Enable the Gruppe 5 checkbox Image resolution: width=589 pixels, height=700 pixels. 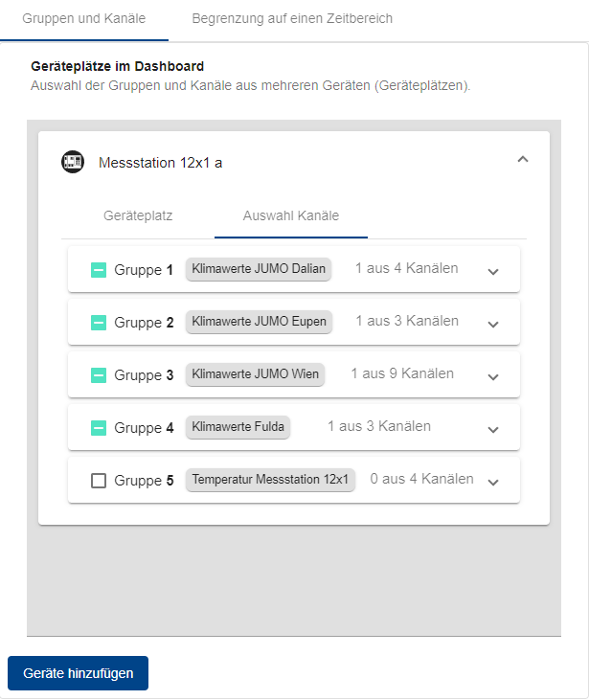click(99, 481)
